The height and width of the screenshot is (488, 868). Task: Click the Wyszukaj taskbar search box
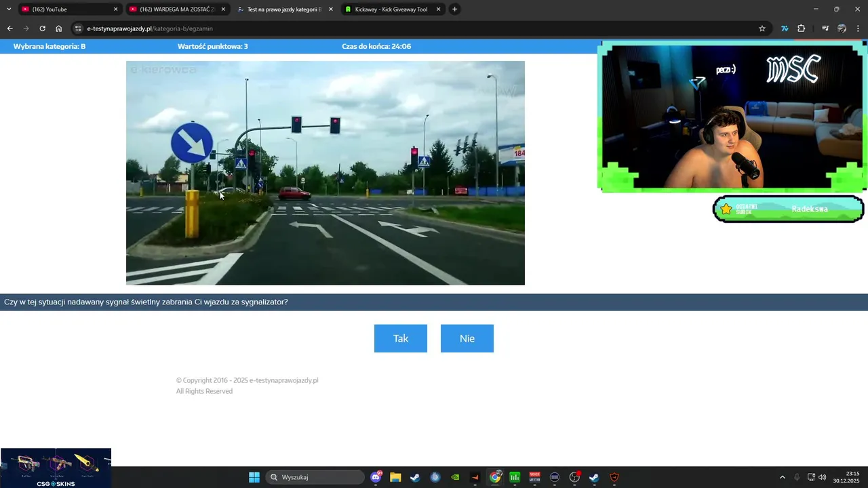point(315,477)
